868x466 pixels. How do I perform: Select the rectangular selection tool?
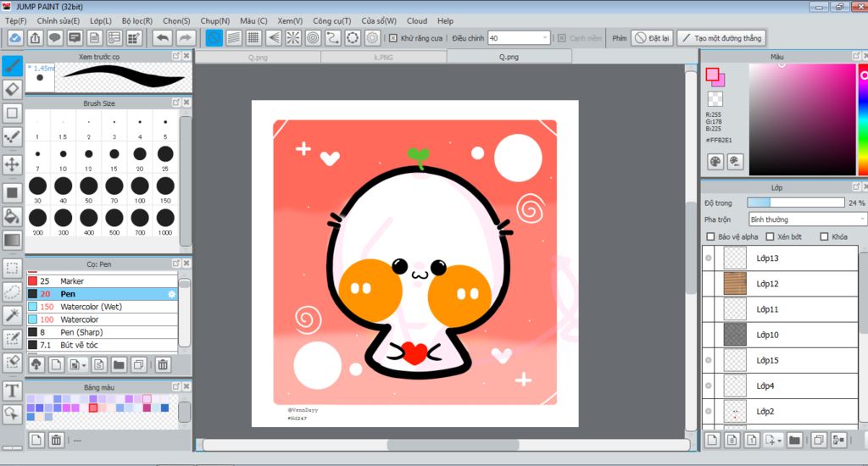(12, 269)
